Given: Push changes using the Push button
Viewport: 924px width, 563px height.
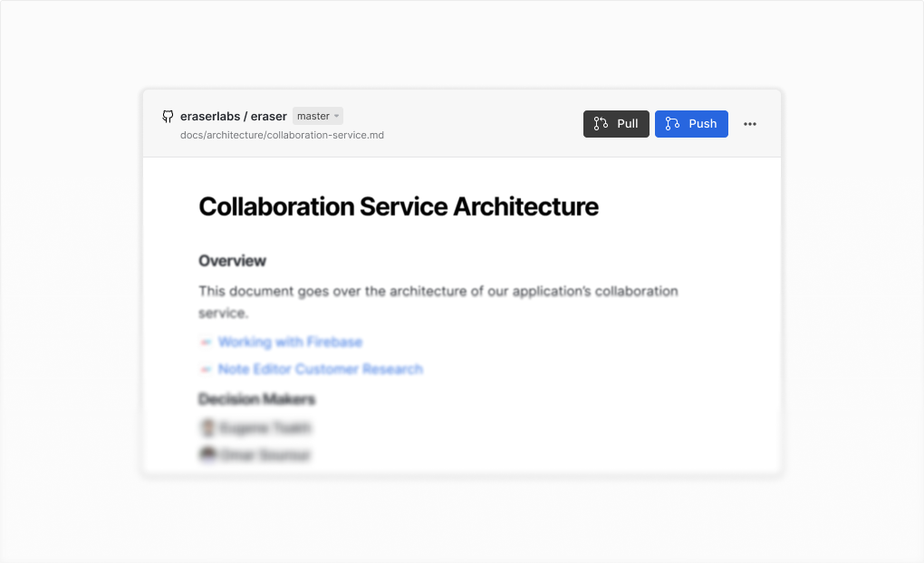Looking at the screenshot, I should pyautogui.click(x=691, y=124).
